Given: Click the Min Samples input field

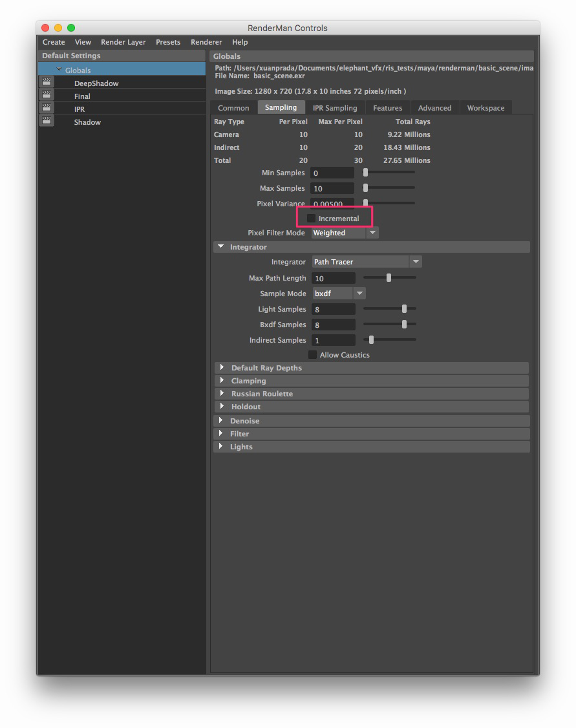Looking at the screenshot, I should tap(332, 173).
